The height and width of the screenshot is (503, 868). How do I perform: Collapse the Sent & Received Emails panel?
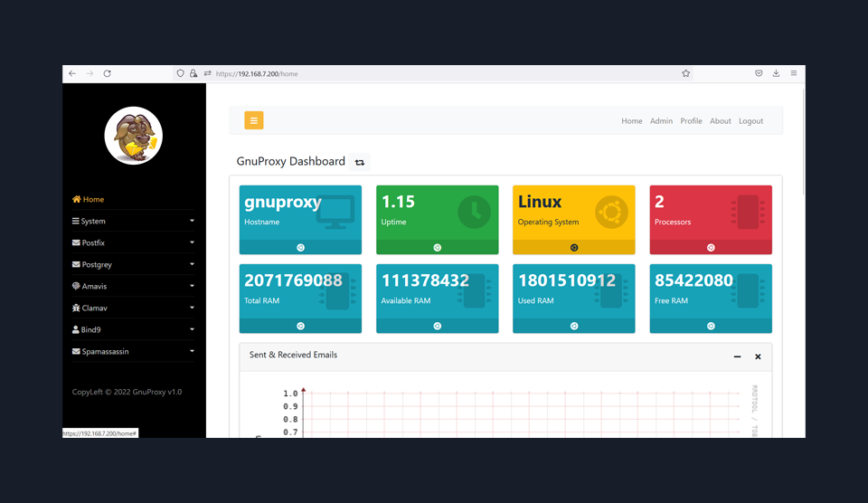pyautogui.click(x=737, y=356)
